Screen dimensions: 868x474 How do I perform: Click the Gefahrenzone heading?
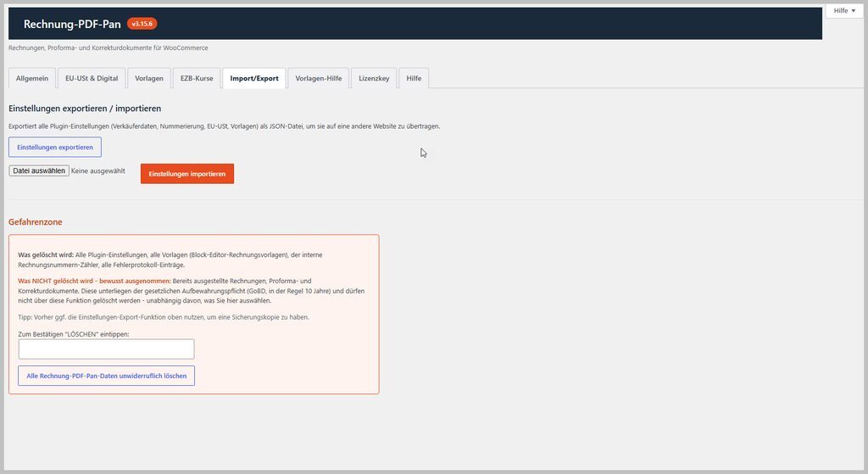[36, 222]
